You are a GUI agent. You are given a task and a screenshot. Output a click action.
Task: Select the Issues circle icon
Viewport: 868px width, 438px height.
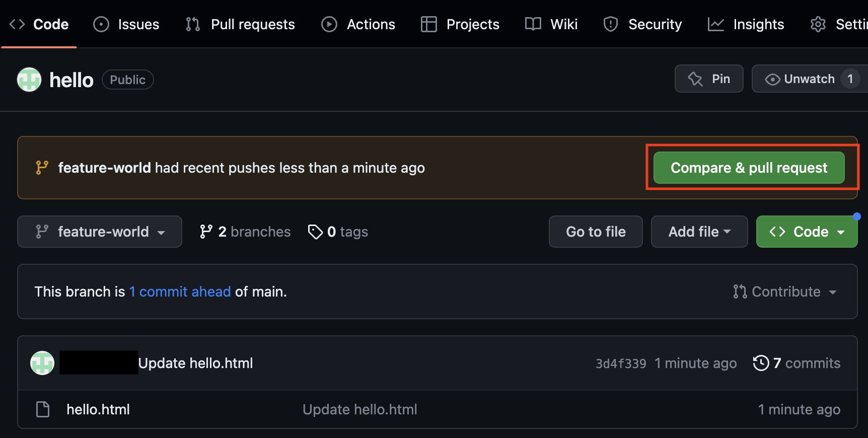(101, 24)
